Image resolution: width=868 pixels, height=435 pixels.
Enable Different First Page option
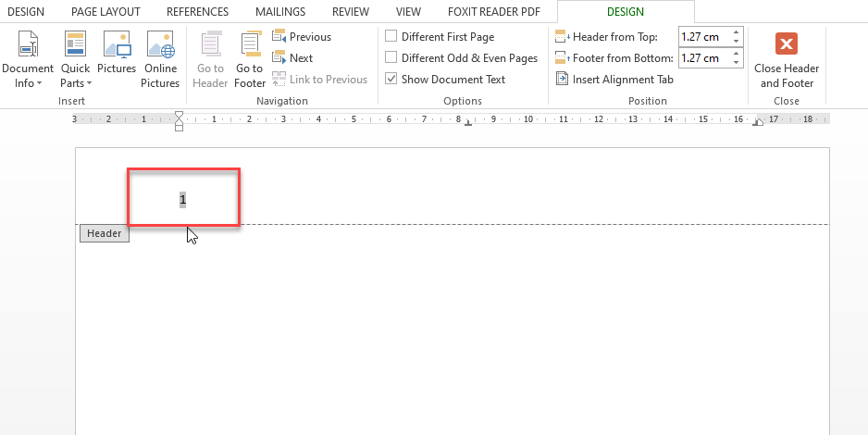tap(391, 37)
